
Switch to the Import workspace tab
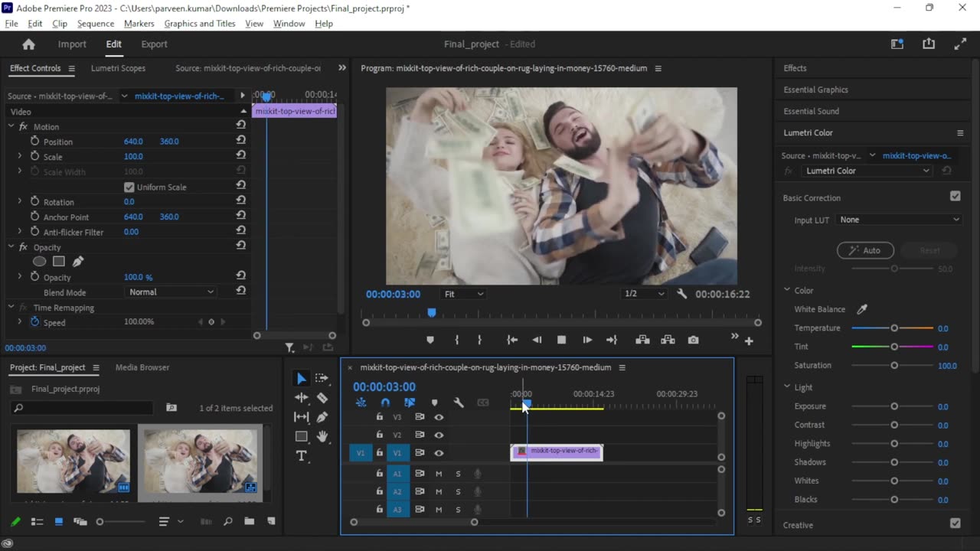(x=72, y=44)
